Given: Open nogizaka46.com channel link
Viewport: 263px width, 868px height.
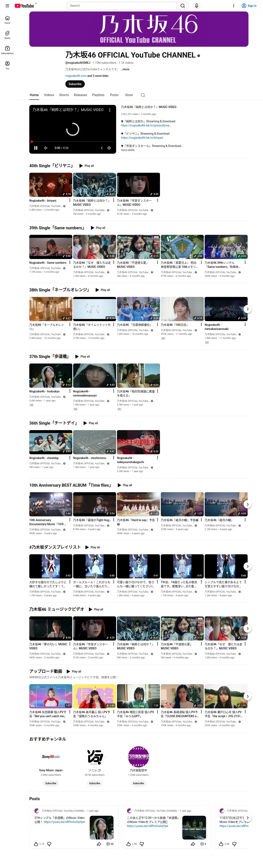Looking at the screenshot, I should (x=76, y=76).
